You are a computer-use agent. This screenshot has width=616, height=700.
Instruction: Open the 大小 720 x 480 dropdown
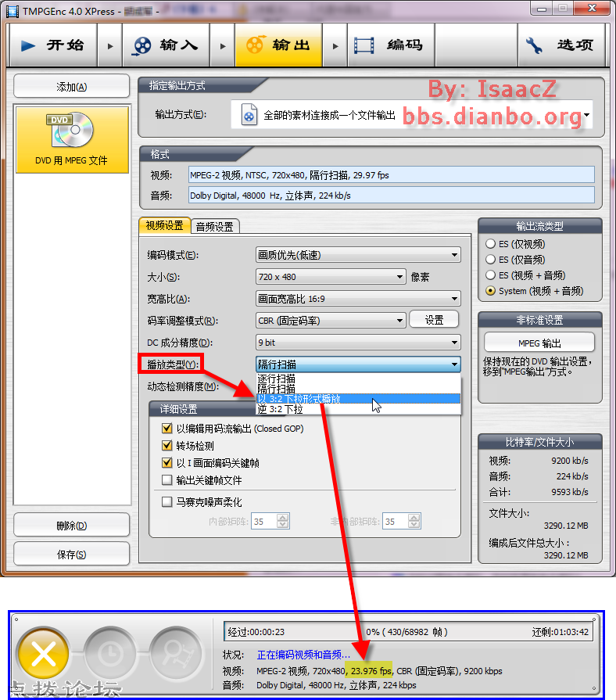tap(331, 276)
